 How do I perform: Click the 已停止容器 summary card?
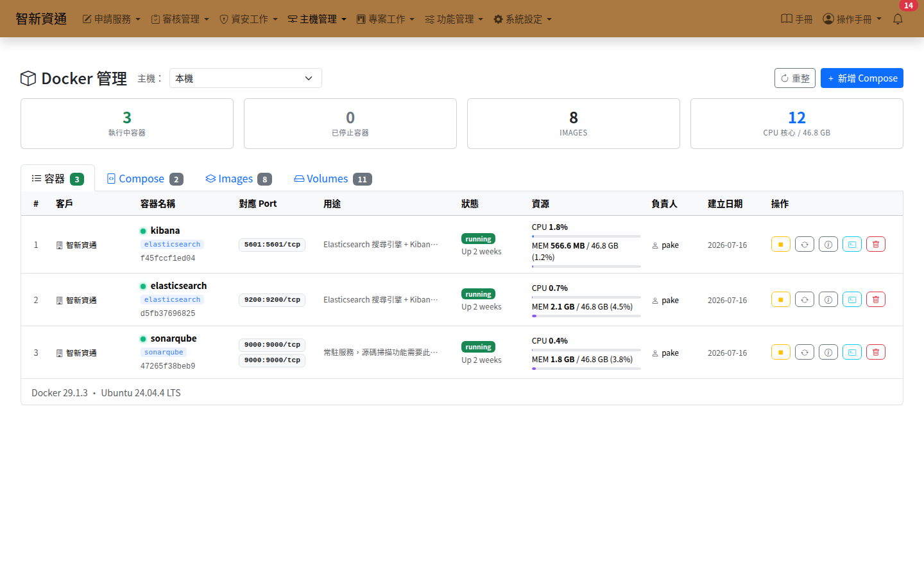tap(350, 123)
